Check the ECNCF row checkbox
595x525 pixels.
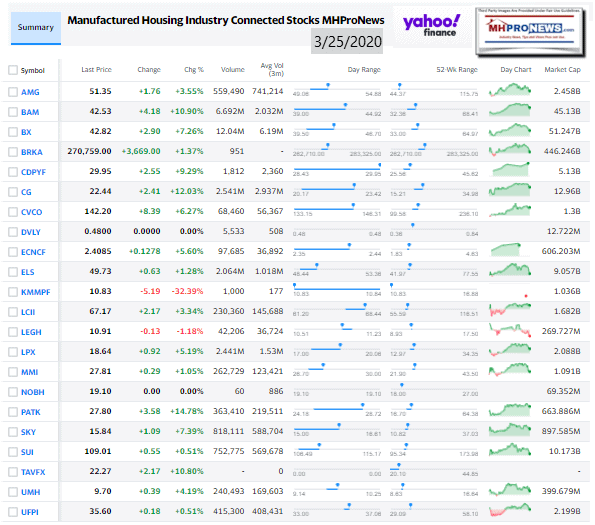pos(13,252)
